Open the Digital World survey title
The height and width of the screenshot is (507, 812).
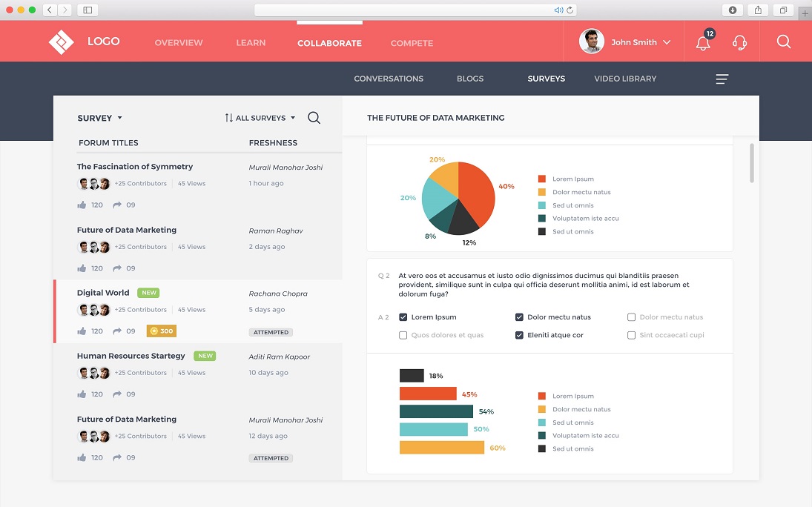pyautogui.click(x=103, y=293)
